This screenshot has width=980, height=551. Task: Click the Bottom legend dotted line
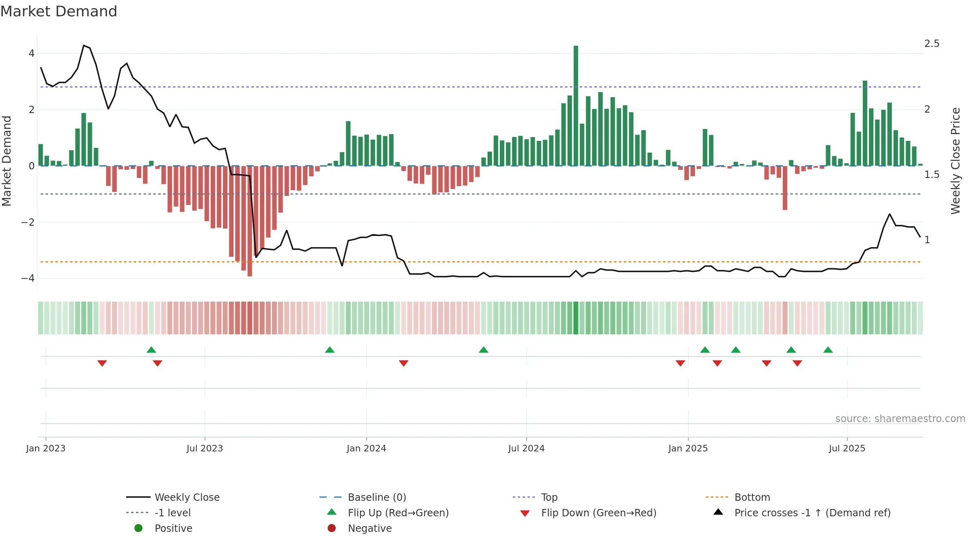pyautogui.click(x=717, y=497)
